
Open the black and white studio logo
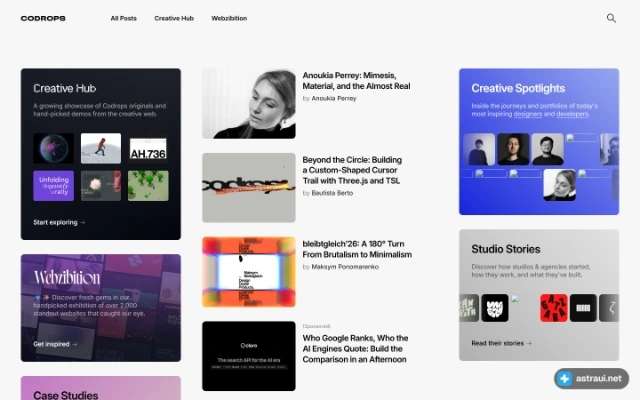495,308
